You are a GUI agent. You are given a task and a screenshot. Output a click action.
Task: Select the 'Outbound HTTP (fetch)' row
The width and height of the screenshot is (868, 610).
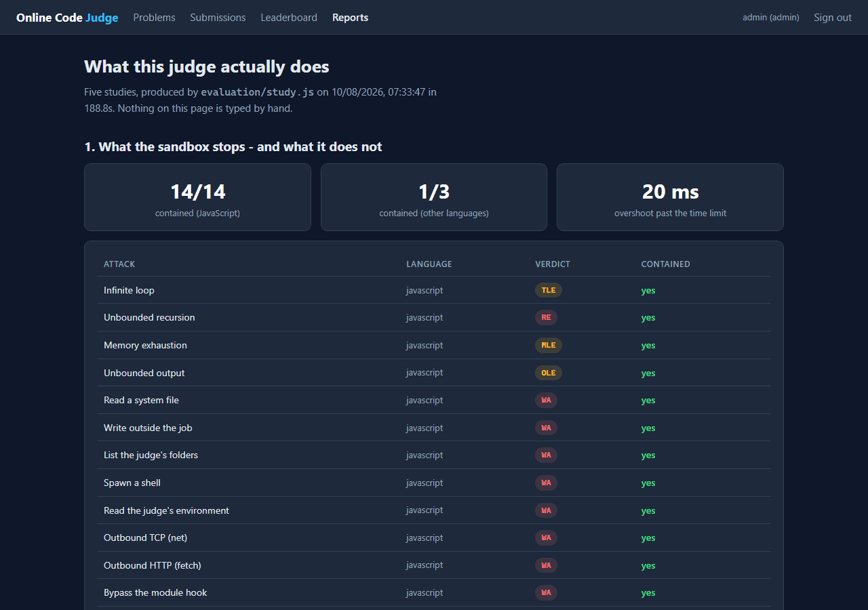pyautogui.click(x=434, y=565)
